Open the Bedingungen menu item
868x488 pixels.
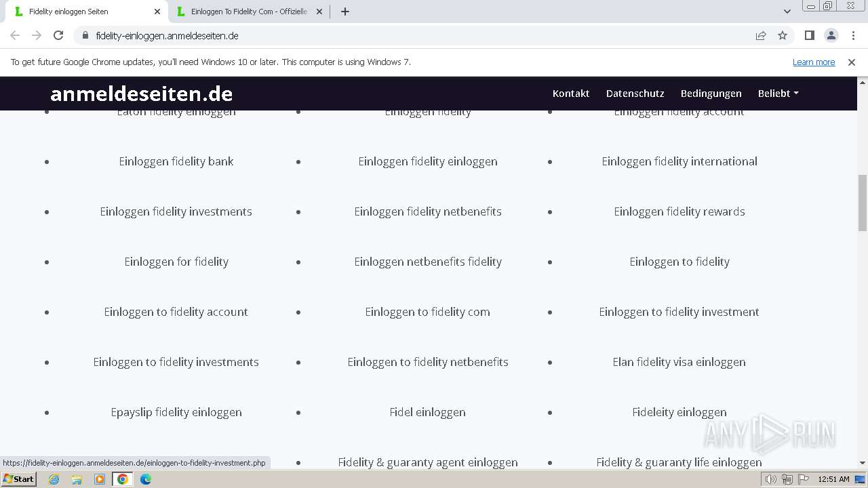(x=711, y=94)
